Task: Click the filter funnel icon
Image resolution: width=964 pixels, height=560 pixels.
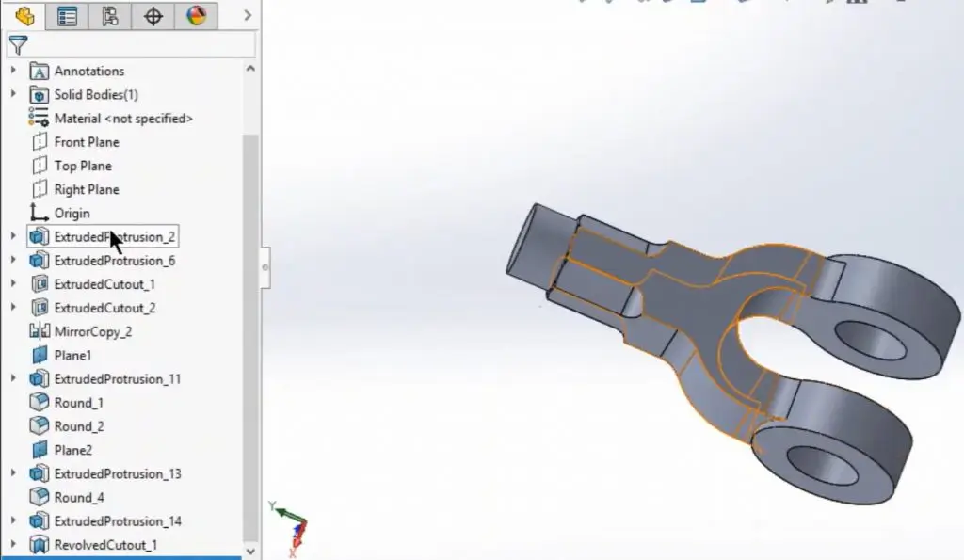Action: [x=19, y=45]
